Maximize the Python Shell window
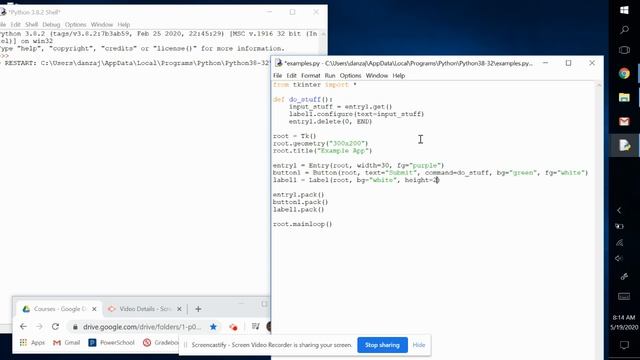This screenshot has width=640, height=360. pyautogui.click(x=292, y=12)
